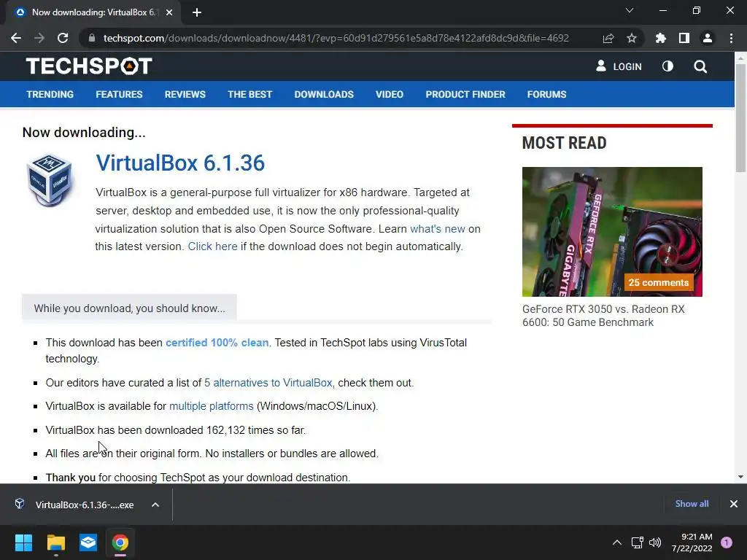Image resolution: width=747 pixels, height=560 pixels.
Task: Open the VIDEO section
Action: pos(390,94)
